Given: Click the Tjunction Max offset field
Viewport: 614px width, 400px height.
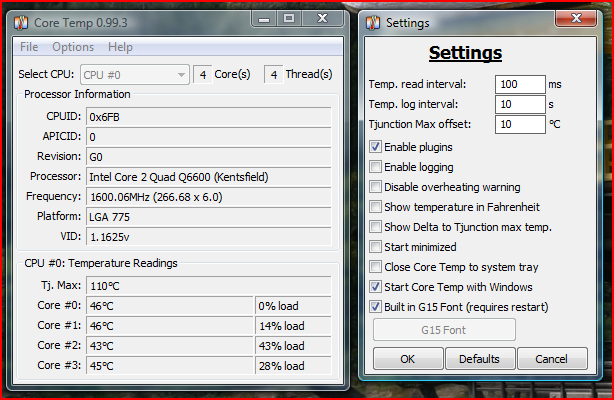Looking at the screenshot, I should click(520, 124).
